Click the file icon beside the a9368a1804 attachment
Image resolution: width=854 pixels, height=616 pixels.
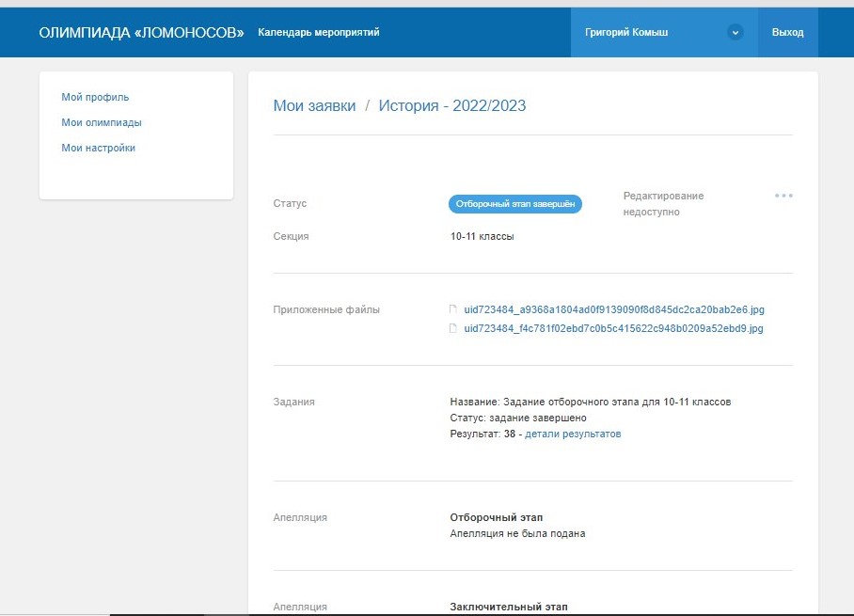point(453,309)
